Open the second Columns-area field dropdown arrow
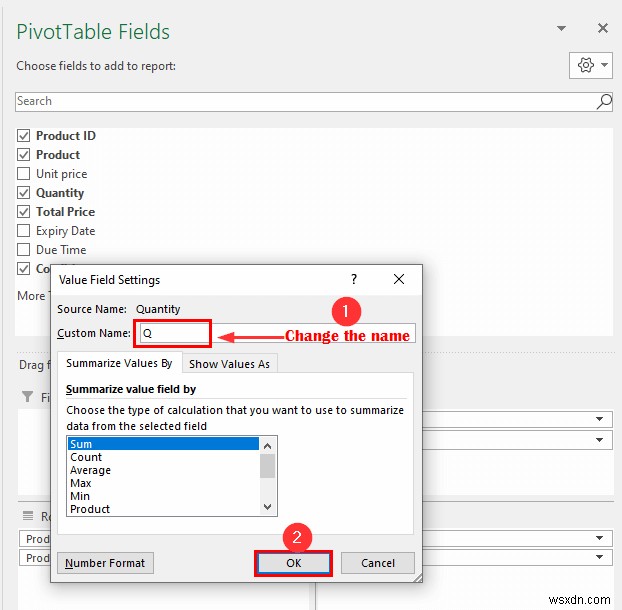Viewport: 622px width, 610px height. click(599, 439)
